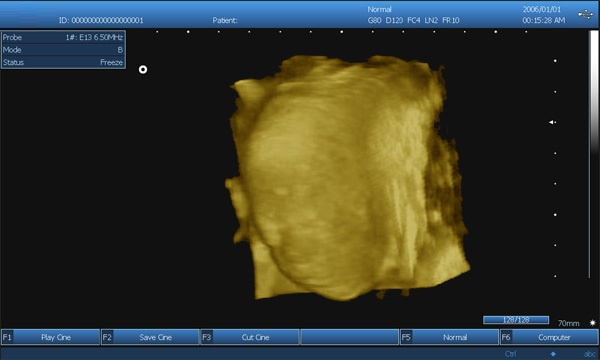Click the F2 Save Cine button

click(x=150, y=337)
